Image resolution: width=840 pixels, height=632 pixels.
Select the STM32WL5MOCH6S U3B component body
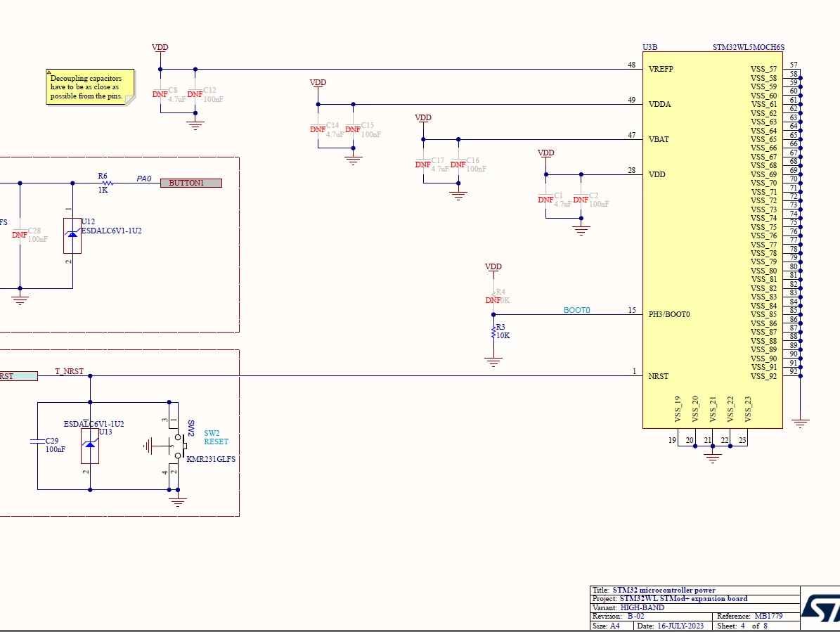713,240
